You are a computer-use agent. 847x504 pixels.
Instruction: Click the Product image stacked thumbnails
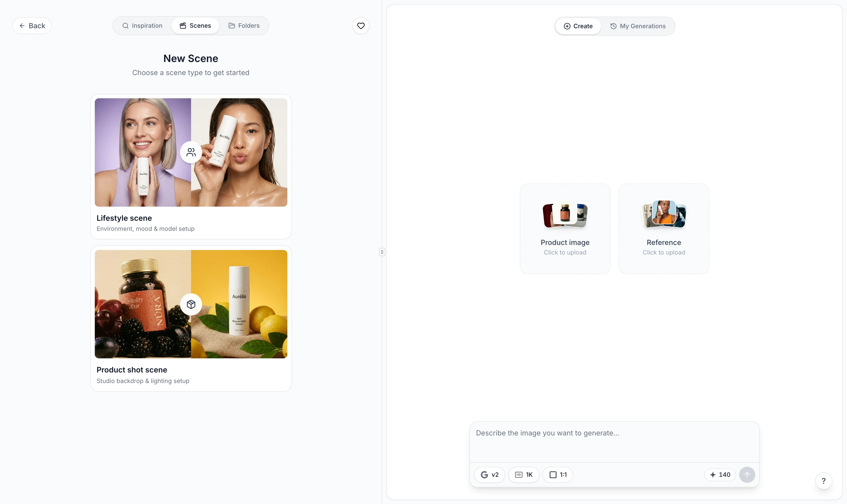pos(565,215)
